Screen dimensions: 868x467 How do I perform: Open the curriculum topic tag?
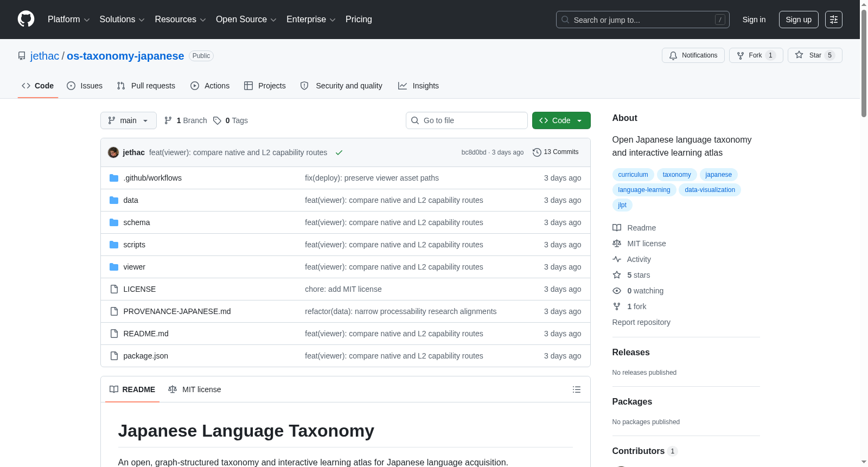click(633, 175)
